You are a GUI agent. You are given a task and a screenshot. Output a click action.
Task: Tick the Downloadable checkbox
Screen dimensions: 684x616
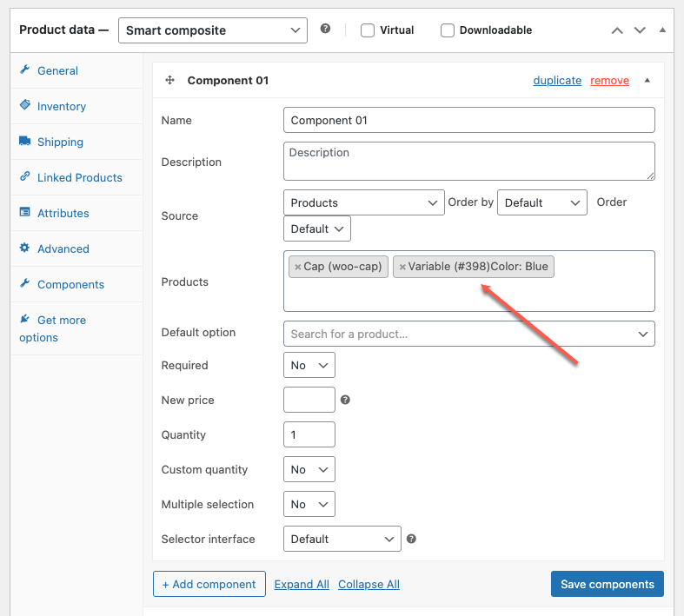coord(448,30)
